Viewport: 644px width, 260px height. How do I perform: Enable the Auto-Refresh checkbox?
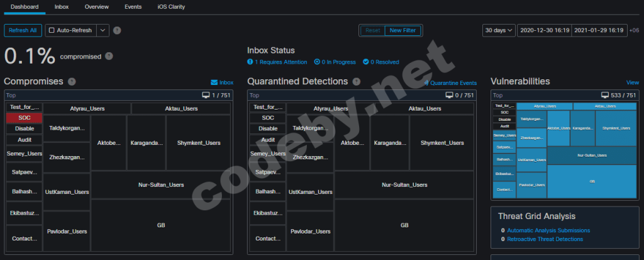pyautogui.click(x=52, y=30)
